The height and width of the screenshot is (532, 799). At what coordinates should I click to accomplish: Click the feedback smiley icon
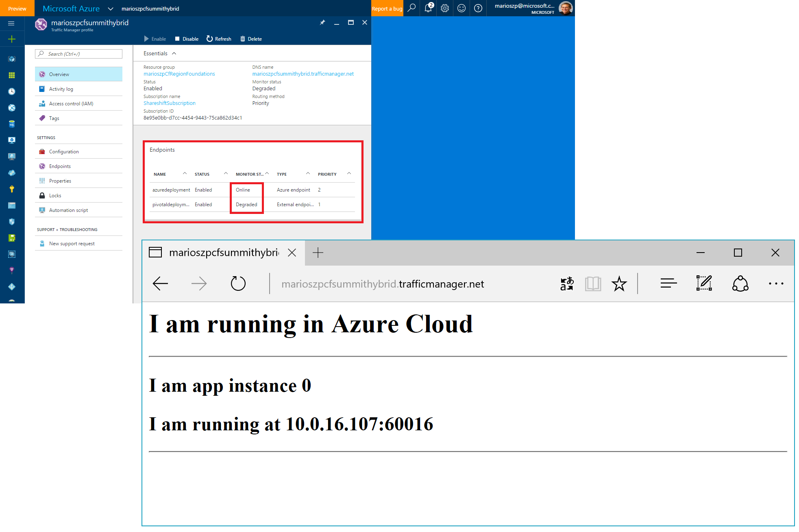coord(462,8)
